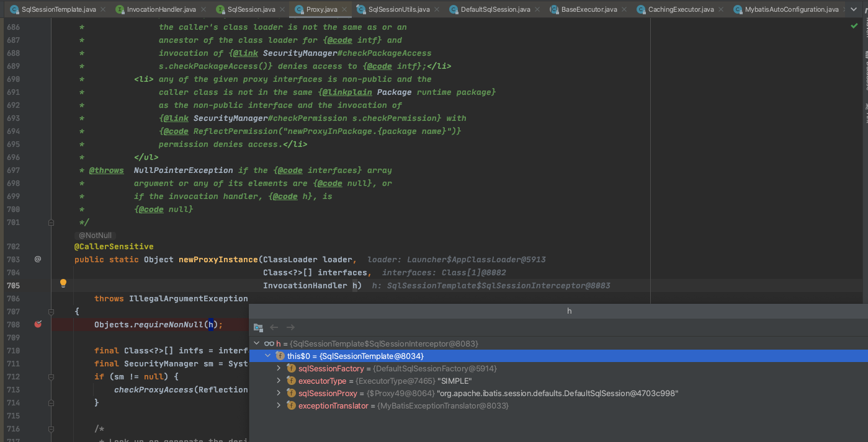Screen dimensions: 868x442
Task: Click the @link SecurityManager#checkPermission javadoc link
Action: click(174, 118)
